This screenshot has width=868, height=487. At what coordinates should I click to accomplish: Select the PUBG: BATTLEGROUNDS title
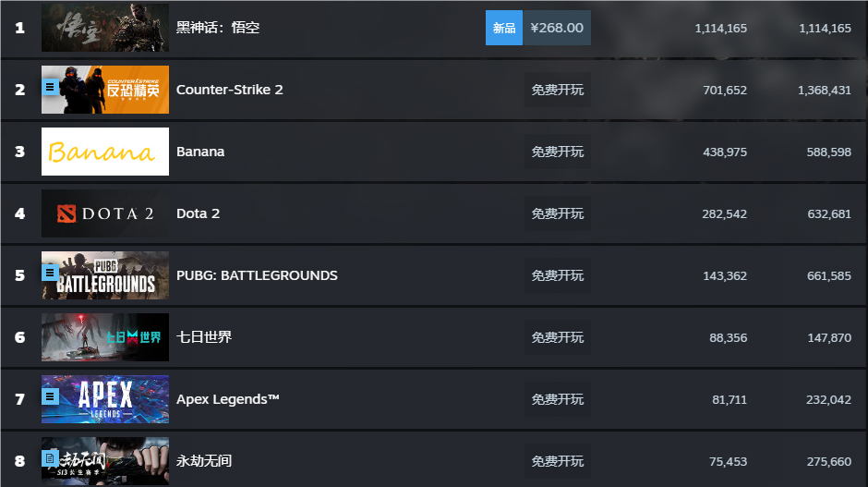(x=257, y=275)
